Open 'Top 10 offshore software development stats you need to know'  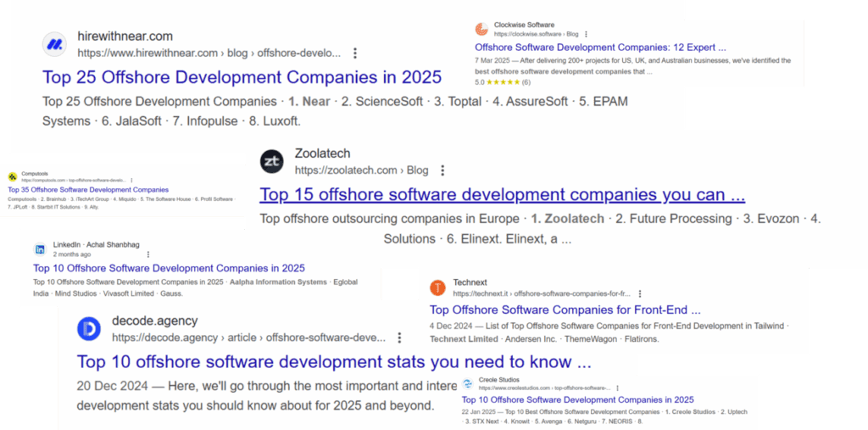[334, 362]
